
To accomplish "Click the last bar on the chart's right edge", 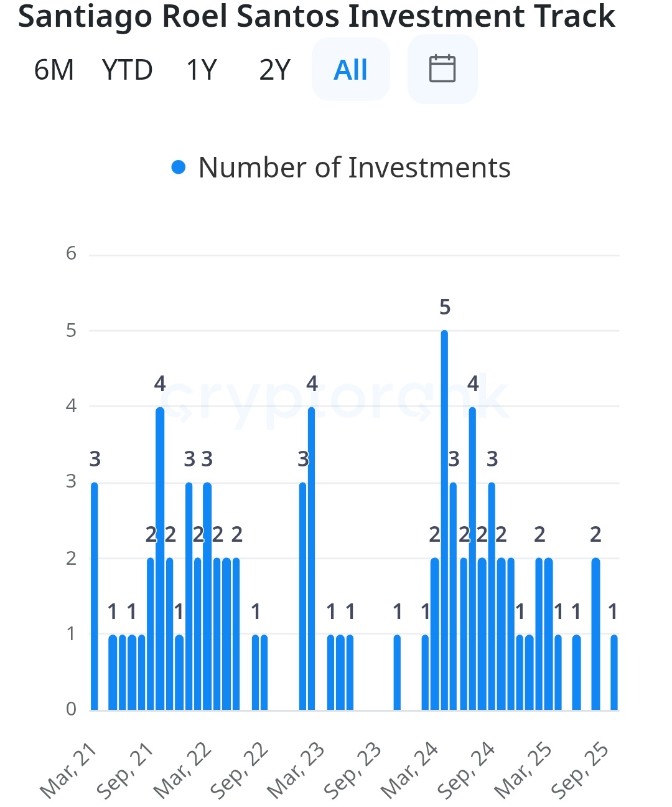I will 614,672.
